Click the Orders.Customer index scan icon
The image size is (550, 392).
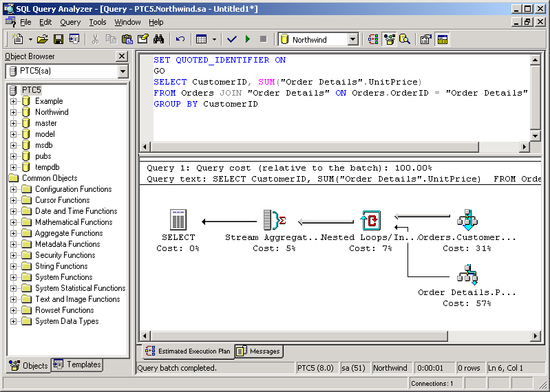(x=467, y=220)
